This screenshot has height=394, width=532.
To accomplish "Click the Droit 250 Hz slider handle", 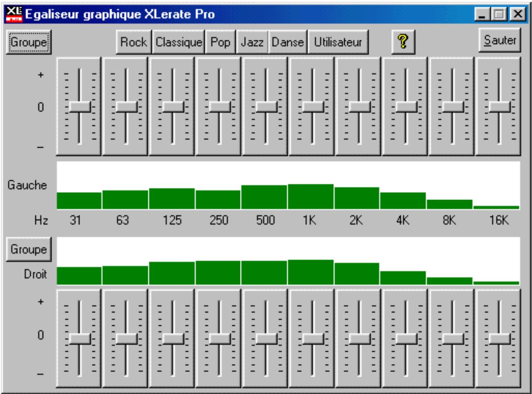I will (219, 339).
